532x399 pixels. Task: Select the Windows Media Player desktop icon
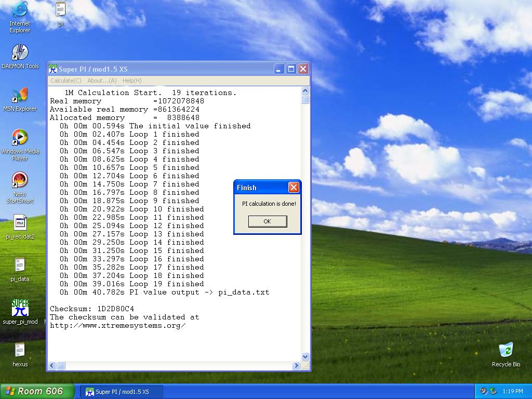click(20, 145)
